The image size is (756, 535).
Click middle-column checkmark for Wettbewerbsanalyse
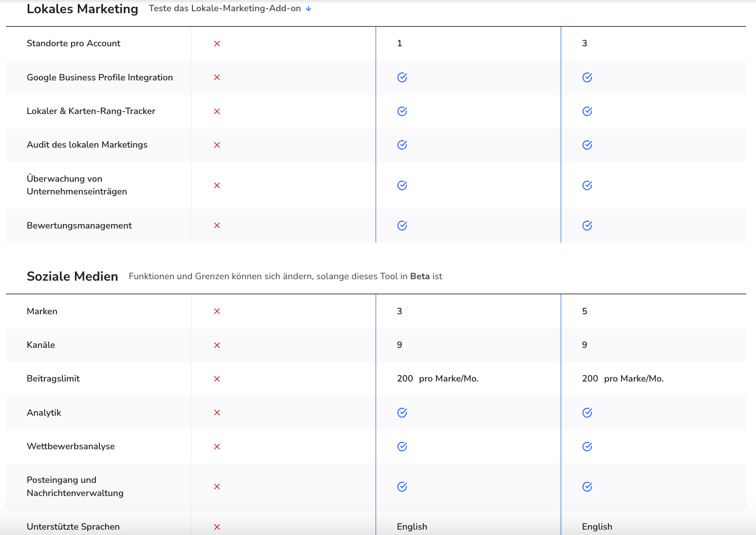[402, 447]
